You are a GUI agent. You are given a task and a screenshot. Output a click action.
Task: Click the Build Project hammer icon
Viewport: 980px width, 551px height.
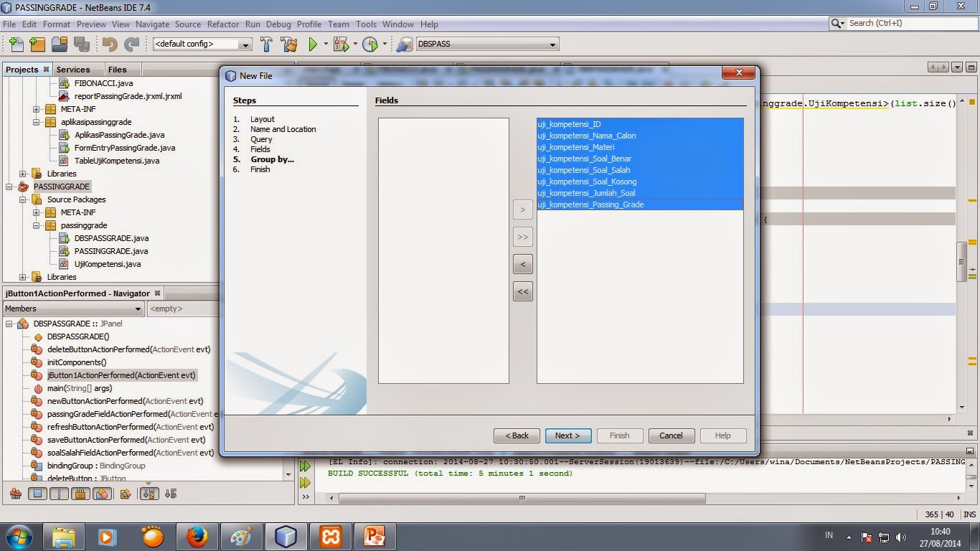pos(266,44)
